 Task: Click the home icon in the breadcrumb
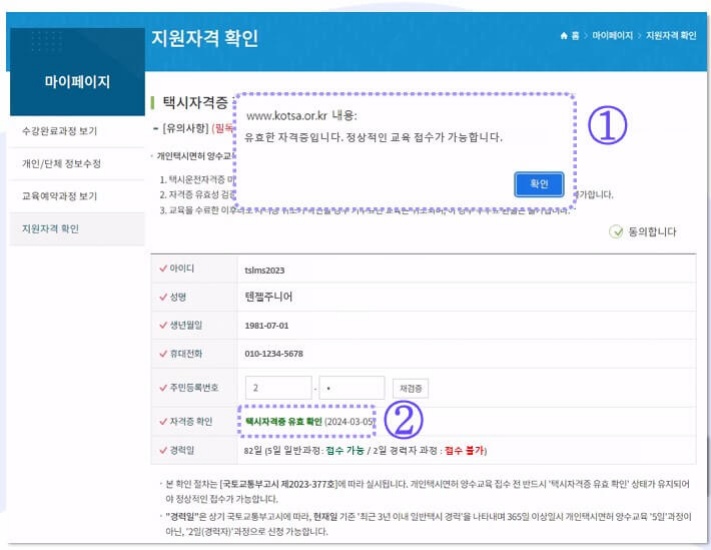(564, 36)
